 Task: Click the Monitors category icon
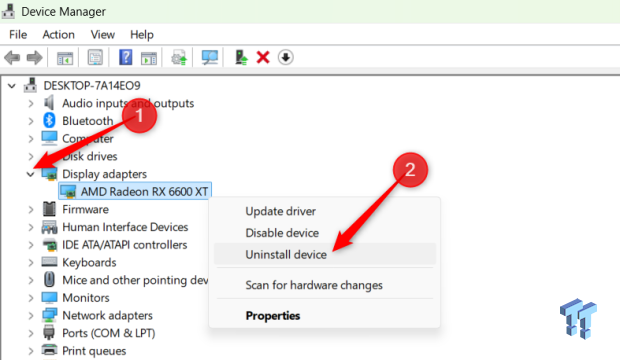pyautogui.click(x=49, y=297)
